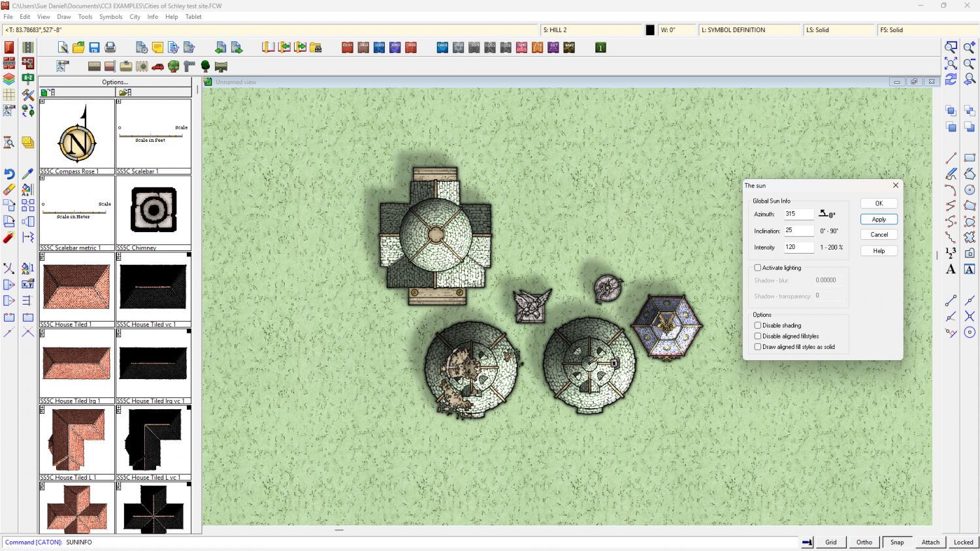Image resolution: width=980 pixels, height=551 pixels.
Task: Click the red car symbol catalog icon
Action: 157,67
